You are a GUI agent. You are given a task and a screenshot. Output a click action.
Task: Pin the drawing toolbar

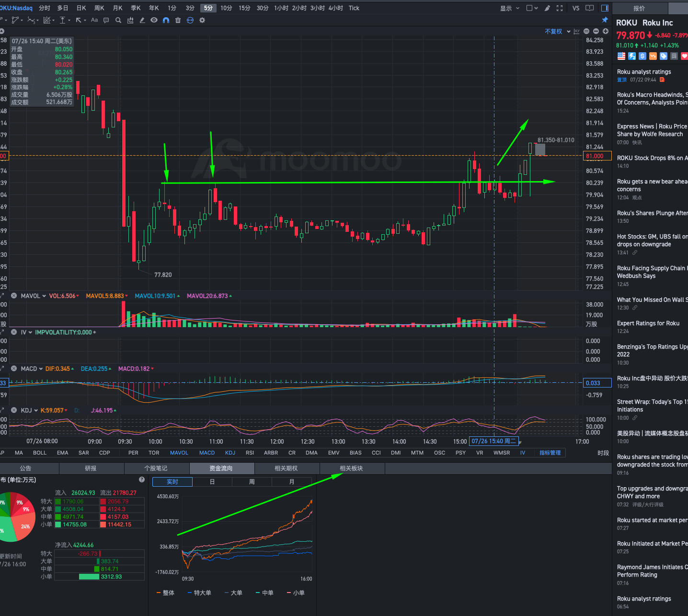pyautogui.click(x=605, y=20)
